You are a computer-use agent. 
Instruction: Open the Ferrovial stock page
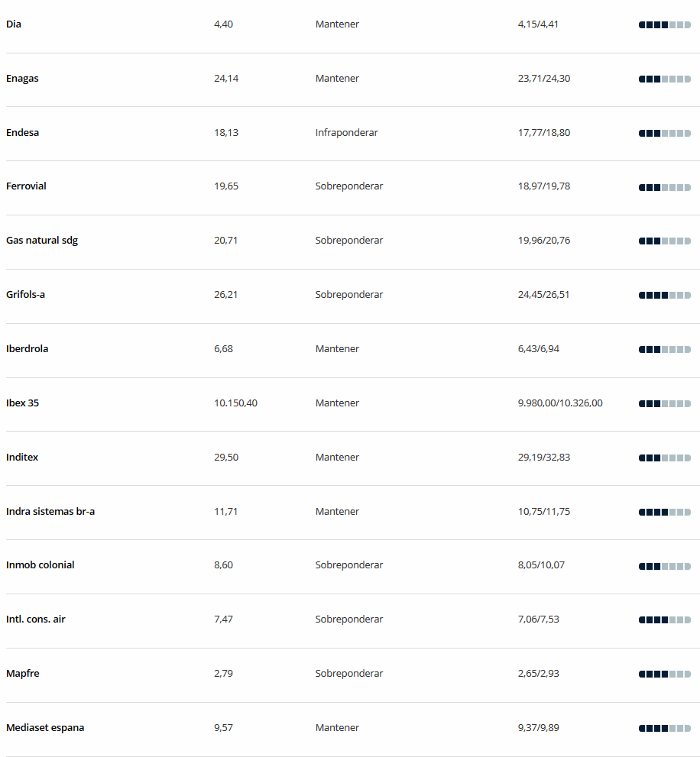[x=26, y=186]
